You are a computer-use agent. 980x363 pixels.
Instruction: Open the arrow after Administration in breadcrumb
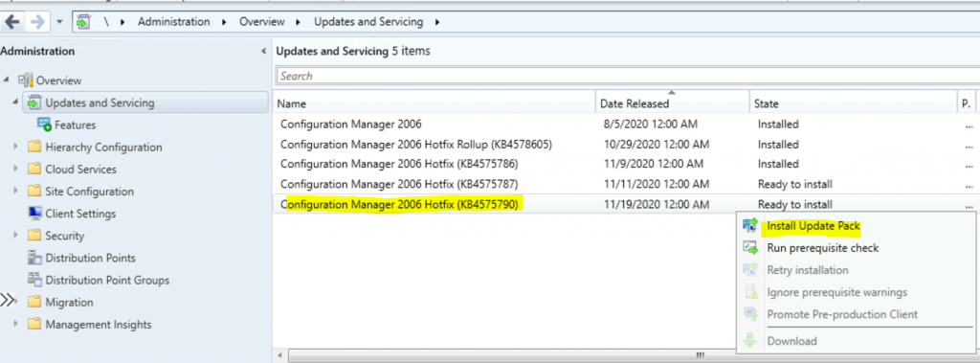tap(224, 22)
